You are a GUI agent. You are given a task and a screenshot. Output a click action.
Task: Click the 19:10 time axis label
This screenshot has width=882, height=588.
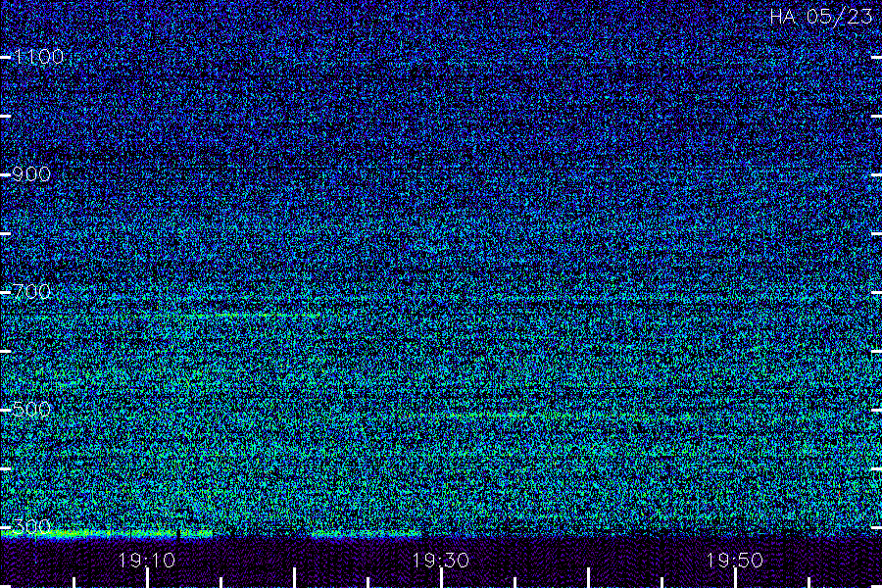click(x=147, y=560)
